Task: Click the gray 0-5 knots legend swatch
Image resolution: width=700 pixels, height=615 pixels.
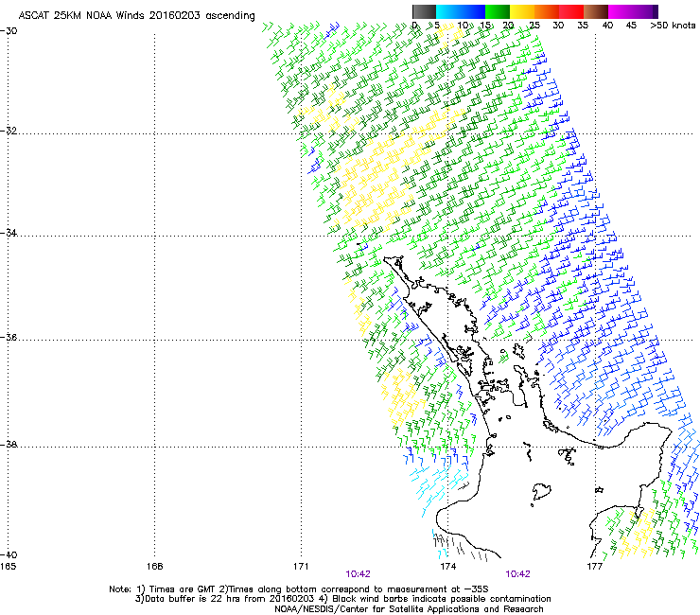Action: coord(424,11)
